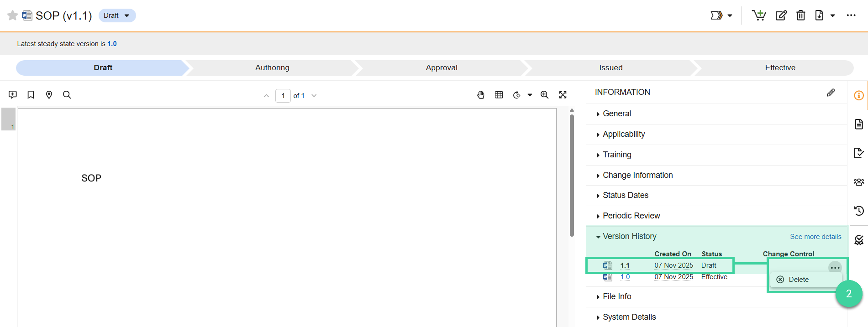Image resolution: width=868 pixels, height=327 pixels.
Task: Delete document using trash icon
Action: [801, 16]
